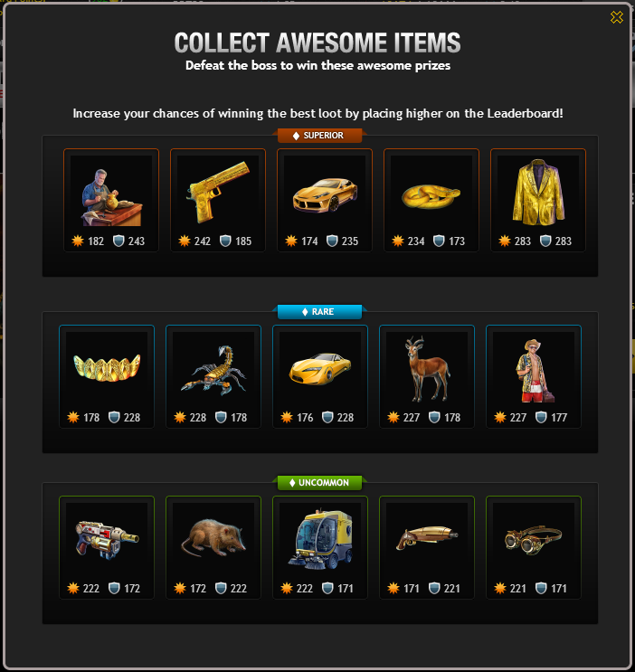
Task: Select the street sweeper vehicle item
Action: click(x=320, y=547)
